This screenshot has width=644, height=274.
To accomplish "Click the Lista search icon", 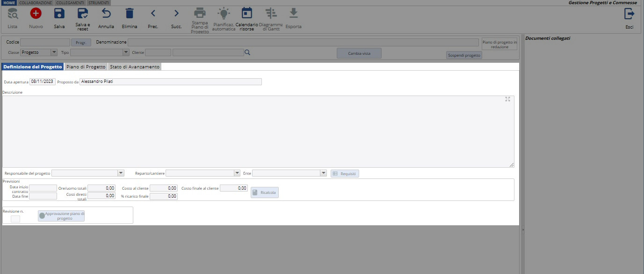I will click(13, 14).
